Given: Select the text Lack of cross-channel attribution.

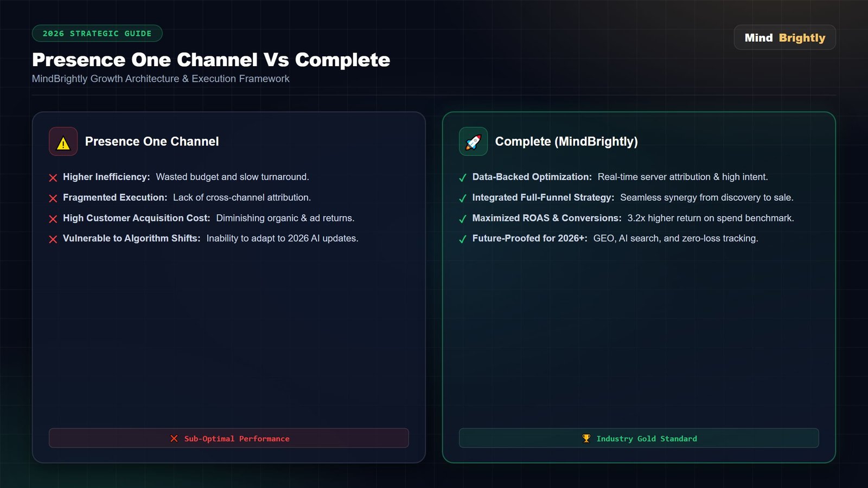Looking at the screenshot, I should click(242, 197).
